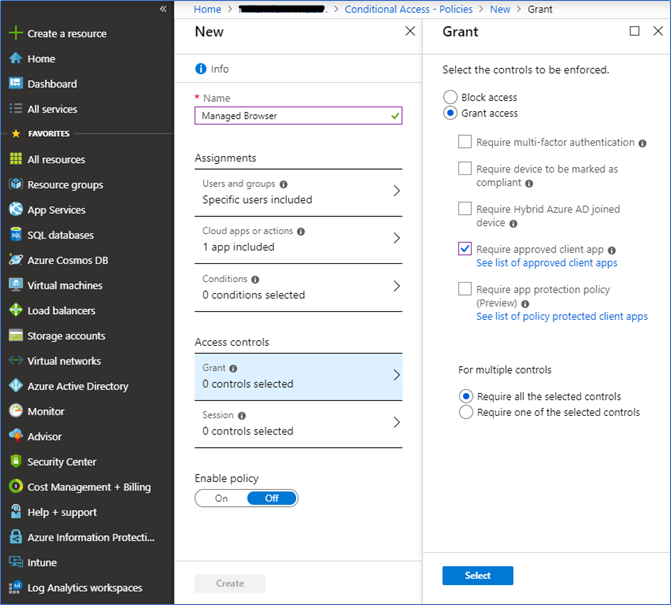Close the Grant pane
Viewport: 671px width, 605px height.
coord(658,31)
